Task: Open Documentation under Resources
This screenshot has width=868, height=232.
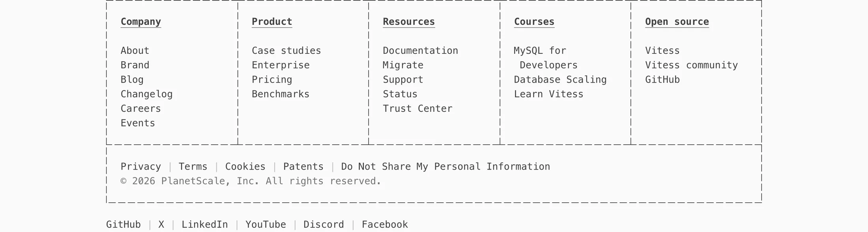Action: point(420,51)
